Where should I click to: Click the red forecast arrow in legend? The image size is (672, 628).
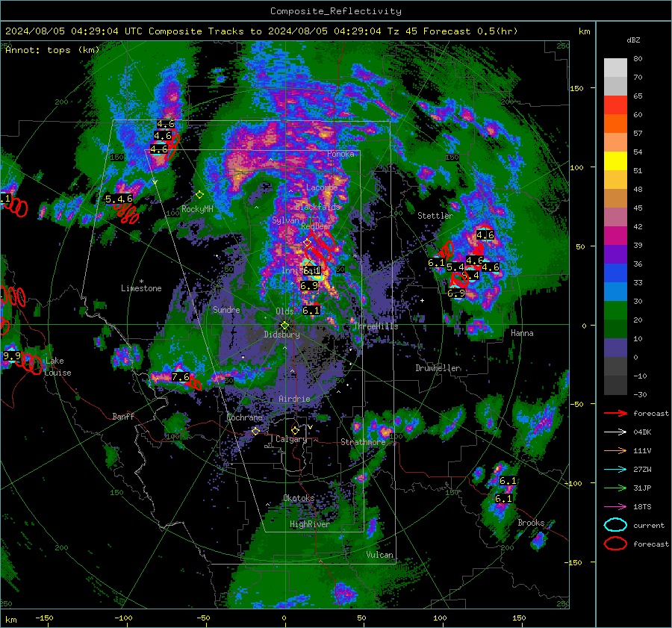click(x=615, y=413)
